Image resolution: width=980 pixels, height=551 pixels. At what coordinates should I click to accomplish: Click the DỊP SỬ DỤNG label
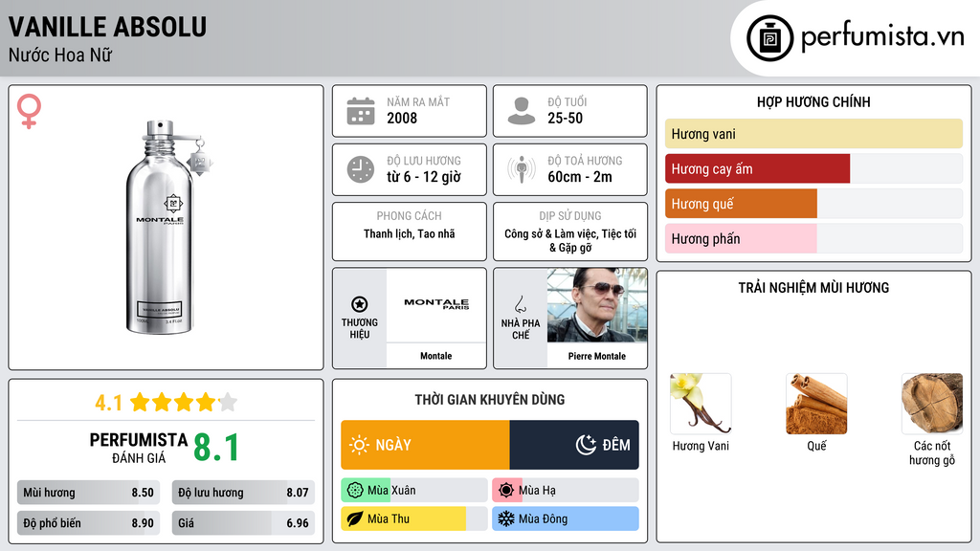(x=570, y=215)
